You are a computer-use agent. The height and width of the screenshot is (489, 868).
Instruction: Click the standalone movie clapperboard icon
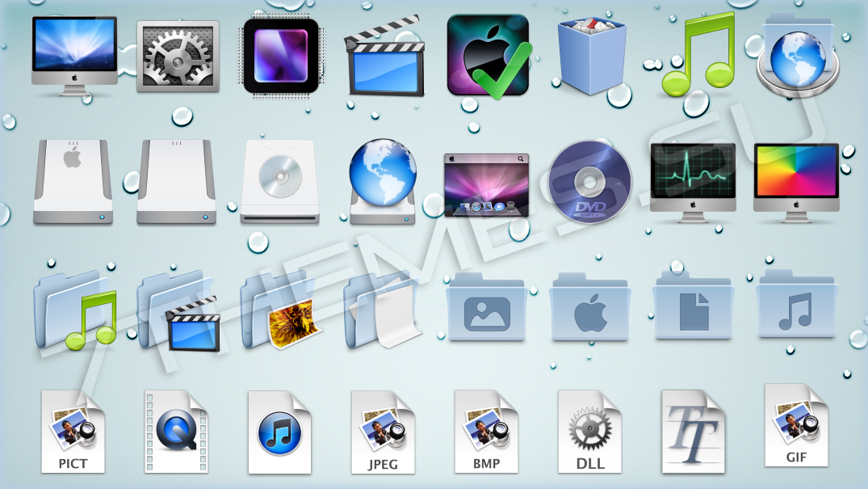point(384,57)
